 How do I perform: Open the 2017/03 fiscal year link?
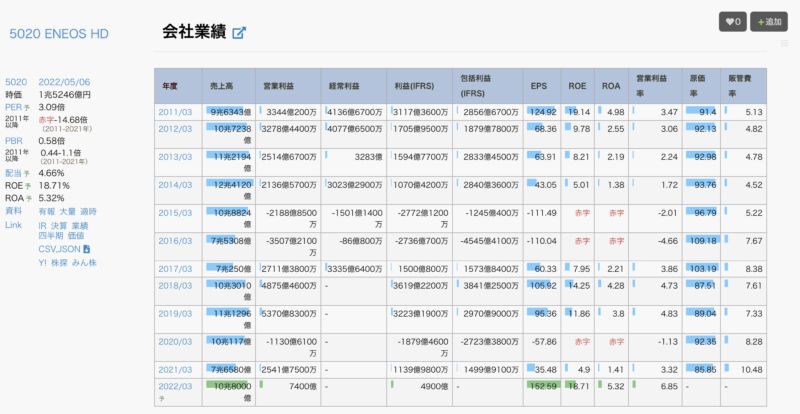tap(175, 269)
